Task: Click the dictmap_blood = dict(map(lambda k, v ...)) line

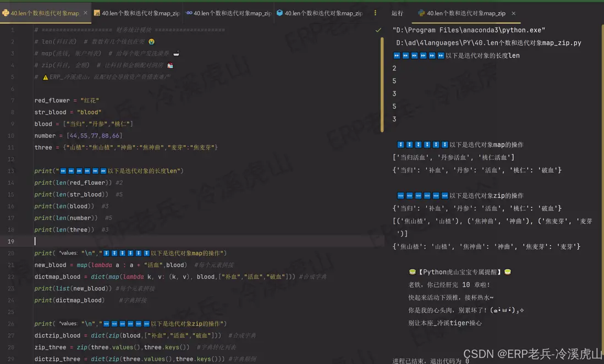Action: (x=165, y=277)
